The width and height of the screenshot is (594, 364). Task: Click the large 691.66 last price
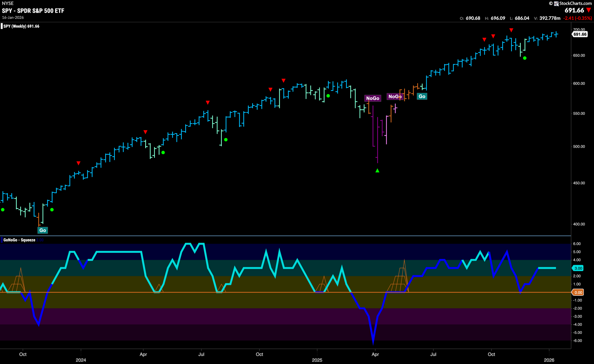(574, 10)
